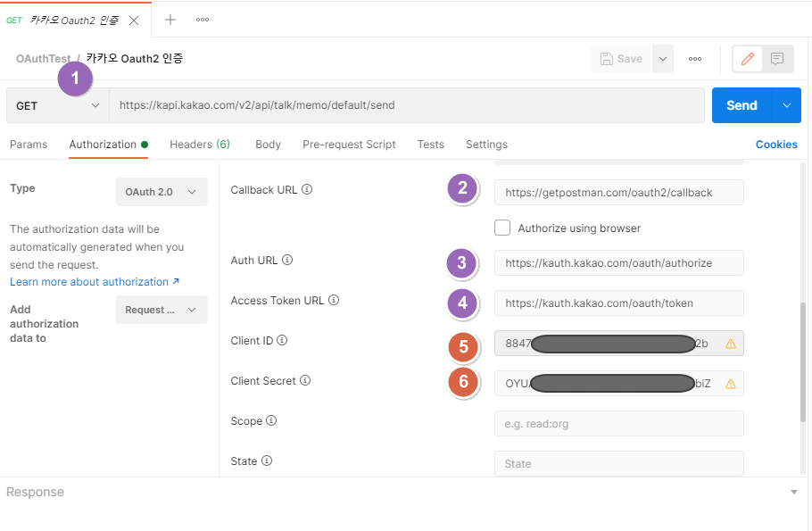This screenshot has width=812, height=531.
Task: Open the Cookies link
Action: (x=775, y=145)
